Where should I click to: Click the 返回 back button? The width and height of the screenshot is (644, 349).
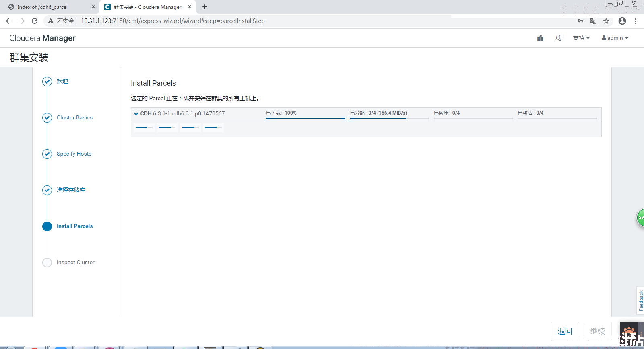click(x=565, y=331)
